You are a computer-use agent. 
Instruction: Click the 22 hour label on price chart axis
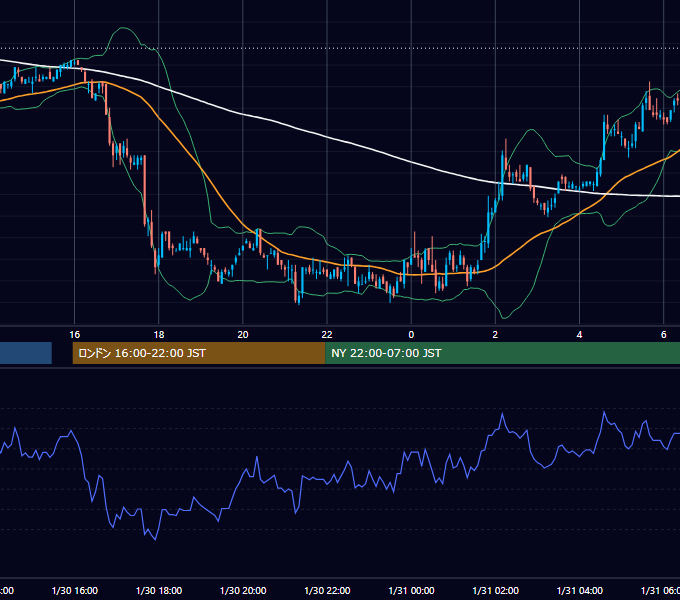point(327,334)
